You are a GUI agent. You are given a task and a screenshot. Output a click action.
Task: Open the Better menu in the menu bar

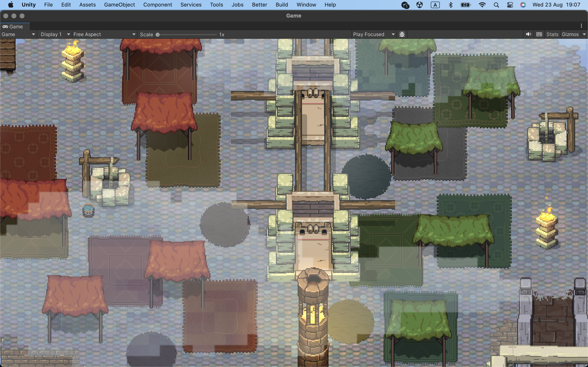259,5
